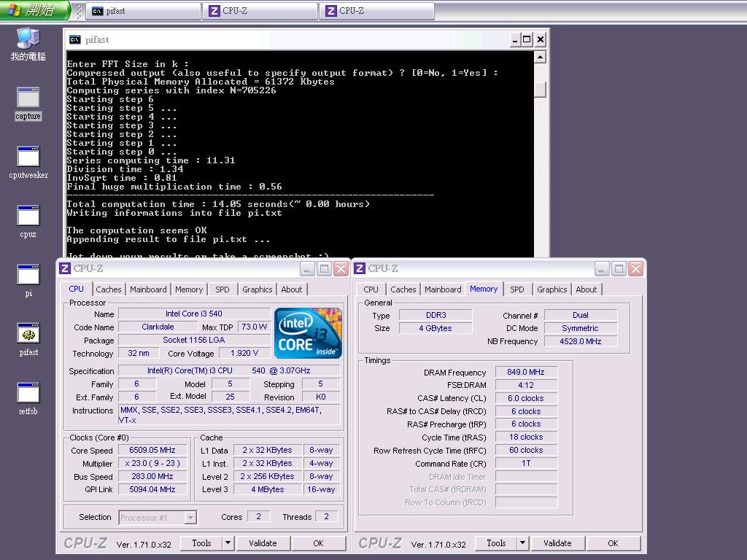This screenshot has width=747, height=560.
Task: Click the pifast console window title icon
Action: click(75, 39)
